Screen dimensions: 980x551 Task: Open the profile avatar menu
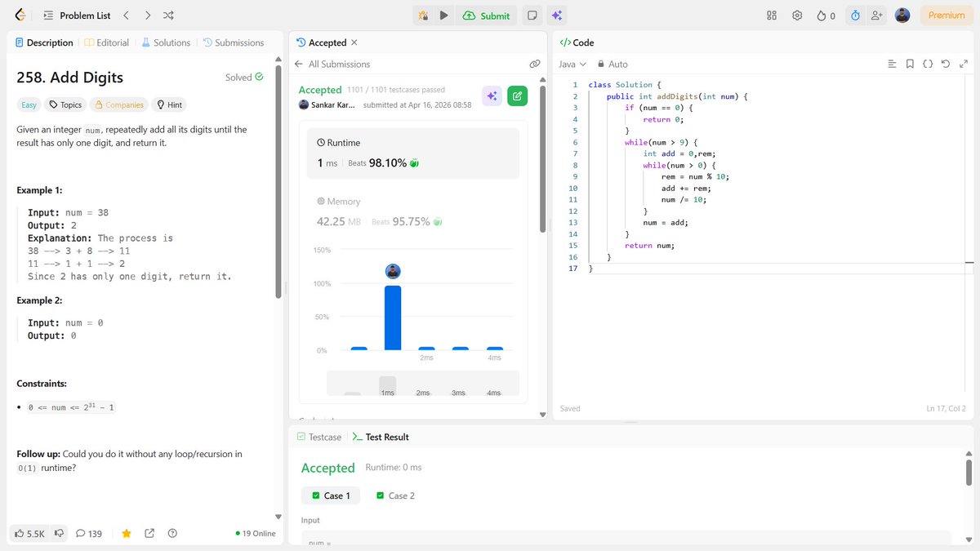[x=902, y=16]
